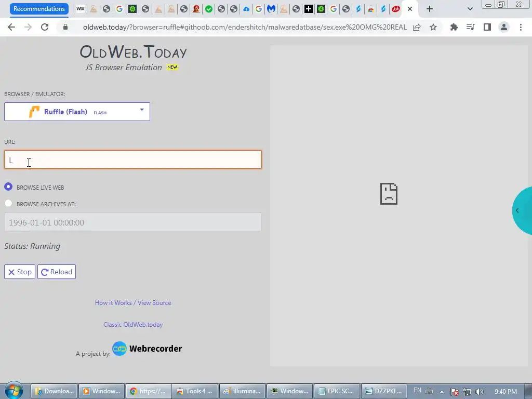Switch to the blue cloud tab

point(246,9)
